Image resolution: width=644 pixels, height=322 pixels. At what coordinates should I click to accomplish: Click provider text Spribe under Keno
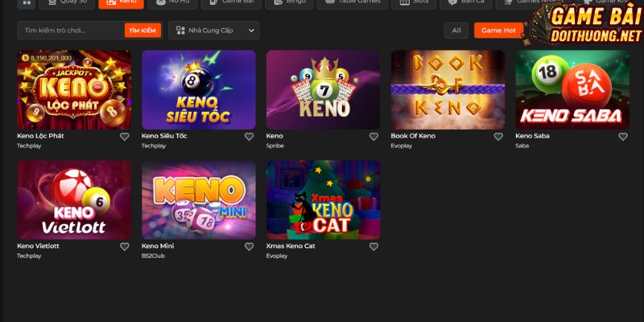coord(275,146)
